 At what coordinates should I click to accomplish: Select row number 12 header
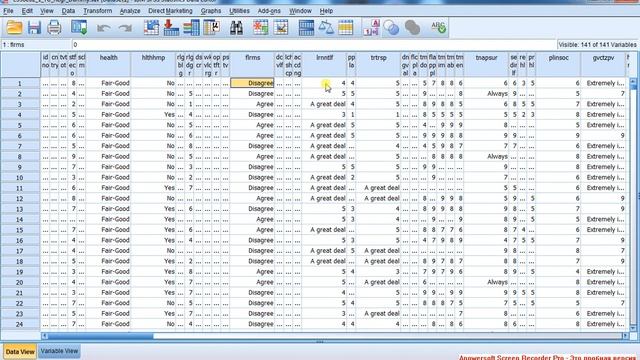(x=20, y=198)
